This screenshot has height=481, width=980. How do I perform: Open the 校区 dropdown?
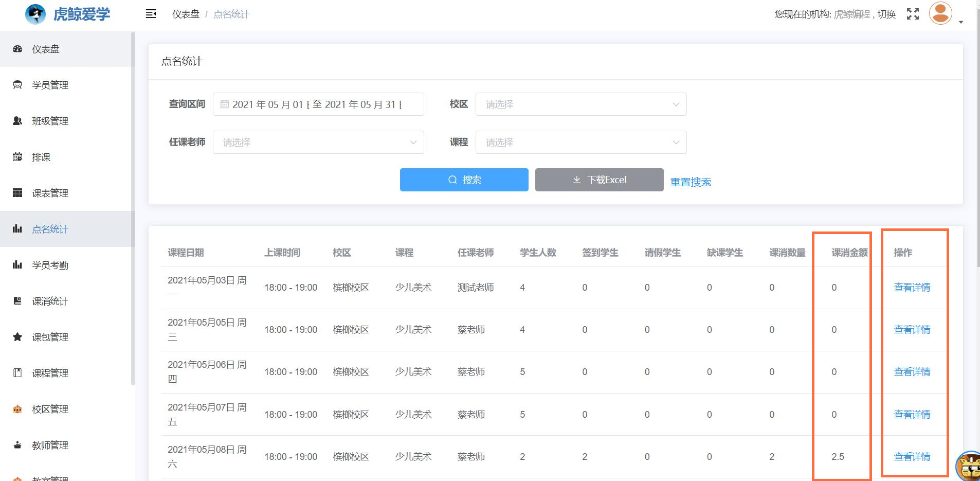[581, 104]
